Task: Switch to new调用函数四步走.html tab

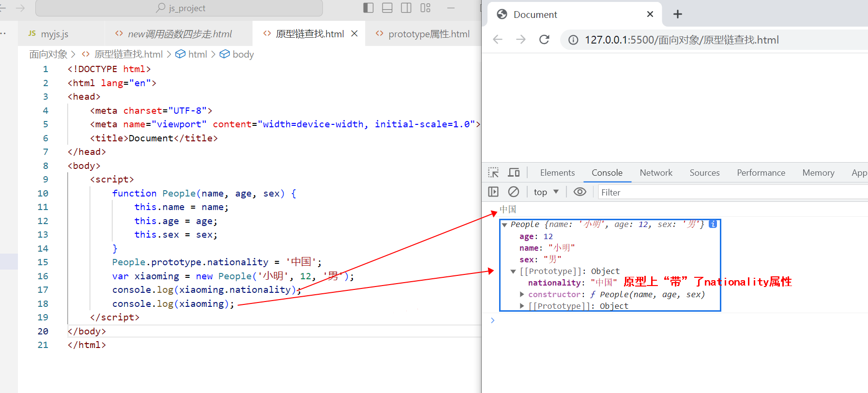Action: [x=179, y=34]
